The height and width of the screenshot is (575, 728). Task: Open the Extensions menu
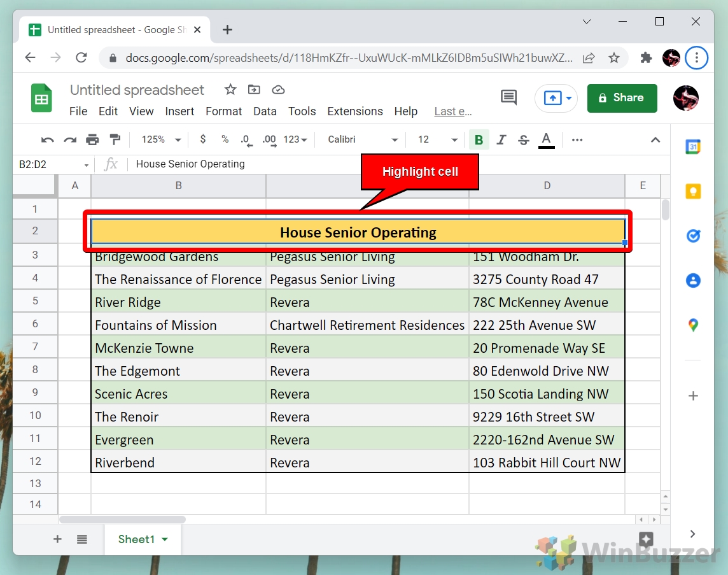pos(355,111)
